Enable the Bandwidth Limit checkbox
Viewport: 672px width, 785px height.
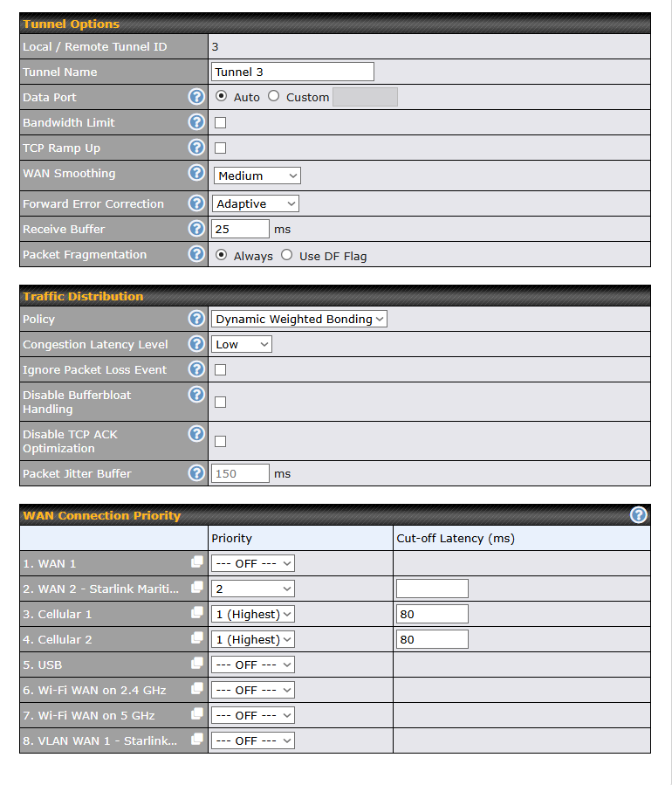[x=220, y=123]
